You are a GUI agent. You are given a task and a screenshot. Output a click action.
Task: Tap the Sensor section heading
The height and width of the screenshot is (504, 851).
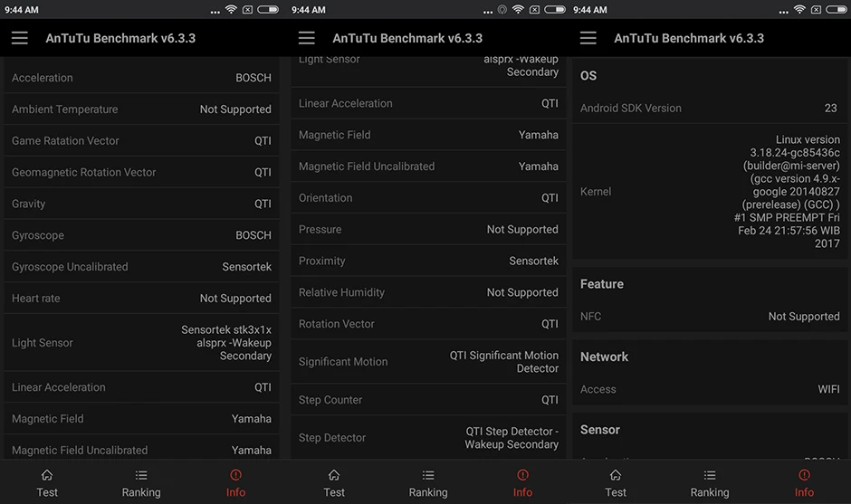[599, 430]
